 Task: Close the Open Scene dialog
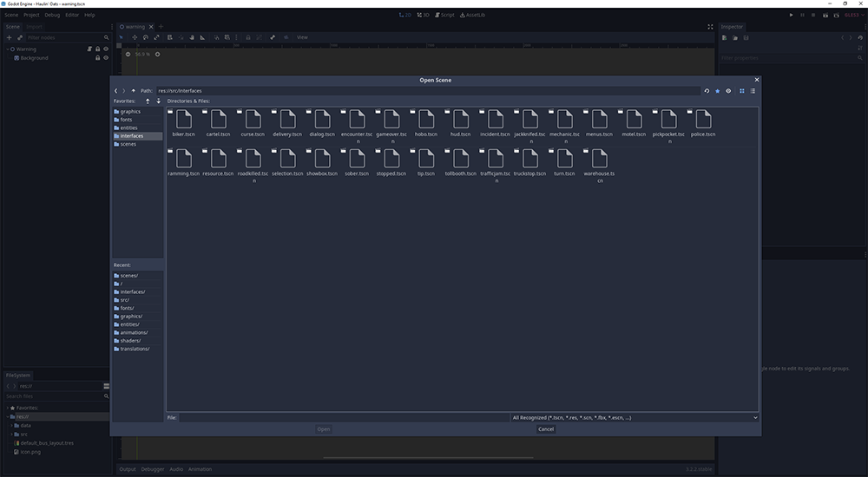pyautogui.click(x=546, y=428)
